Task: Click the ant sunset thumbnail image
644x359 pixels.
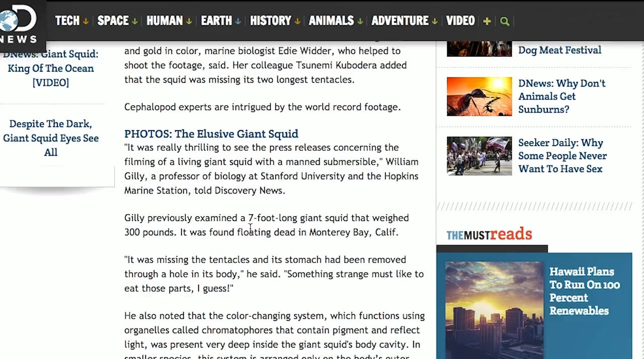Action: pos(479,97)
